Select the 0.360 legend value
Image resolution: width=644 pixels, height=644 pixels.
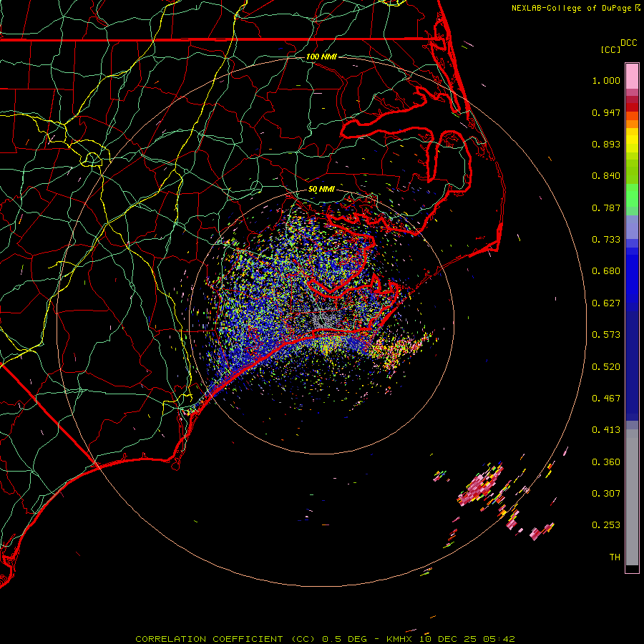coord(606,462)
